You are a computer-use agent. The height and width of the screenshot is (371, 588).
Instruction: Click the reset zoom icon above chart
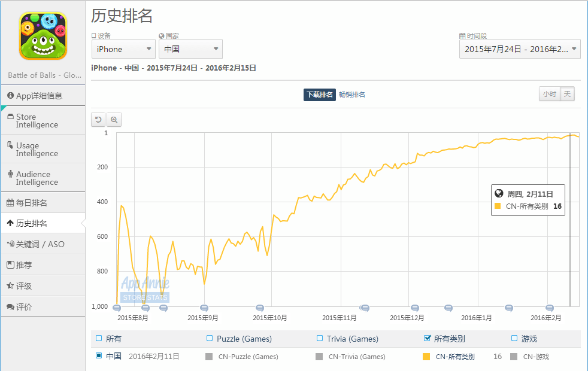pos(98,120)
